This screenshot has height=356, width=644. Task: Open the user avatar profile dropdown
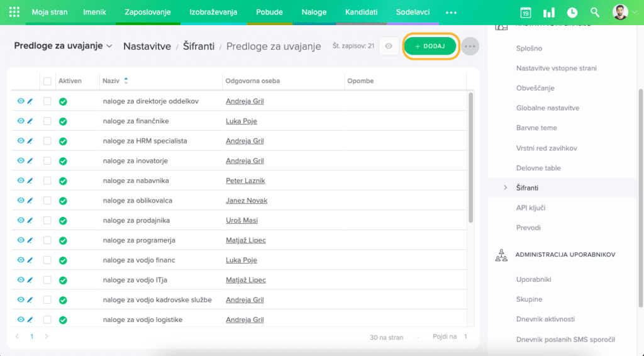click(624, 13)
